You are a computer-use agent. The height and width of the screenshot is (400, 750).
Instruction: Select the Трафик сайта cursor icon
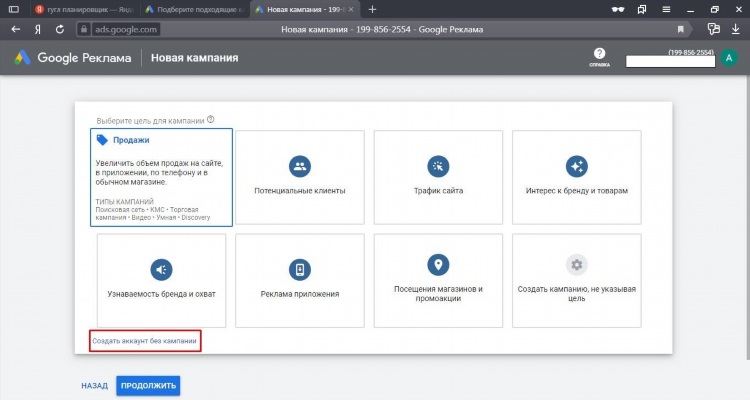click(438, 166)
